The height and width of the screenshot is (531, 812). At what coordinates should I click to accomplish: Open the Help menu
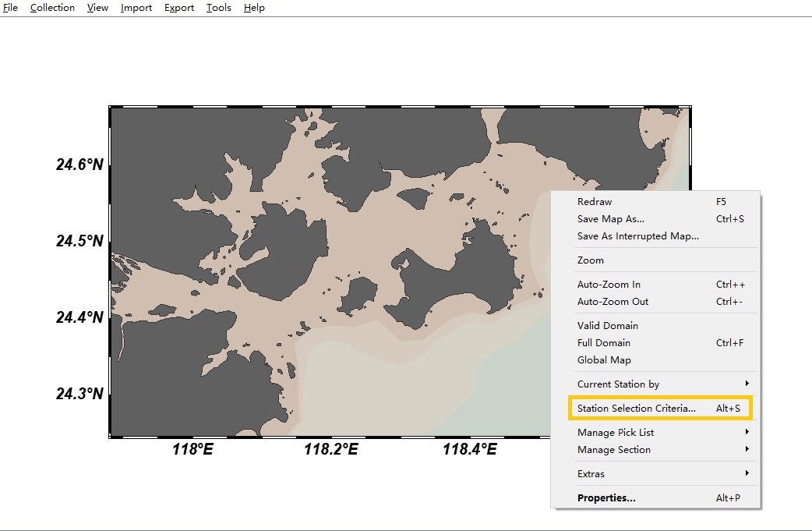(254, 8)
